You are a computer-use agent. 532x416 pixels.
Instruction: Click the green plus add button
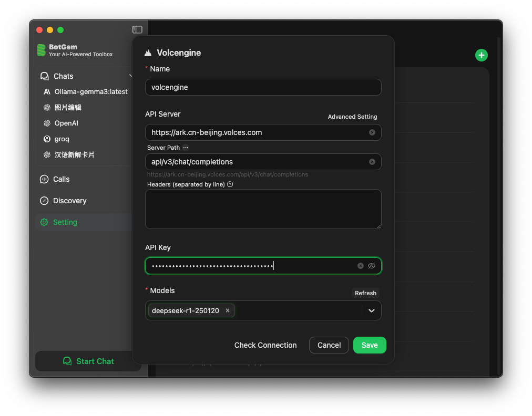tap(481, 55)
